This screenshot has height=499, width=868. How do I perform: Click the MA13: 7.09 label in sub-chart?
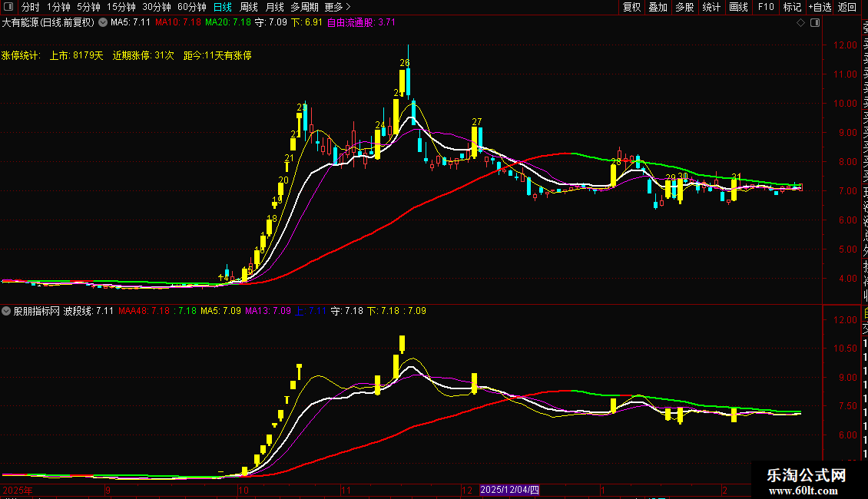point(268,311)
